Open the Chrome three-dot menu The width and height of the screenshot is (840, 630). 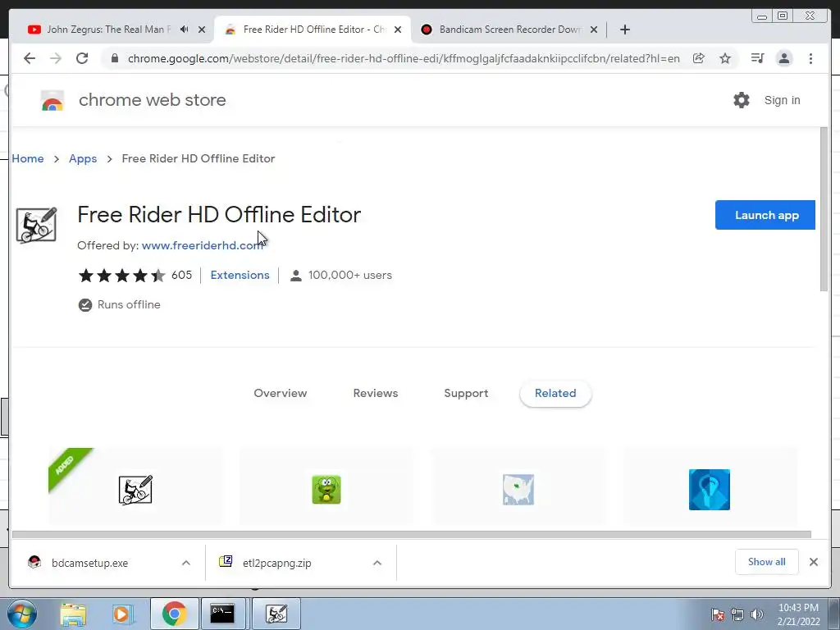810,58
